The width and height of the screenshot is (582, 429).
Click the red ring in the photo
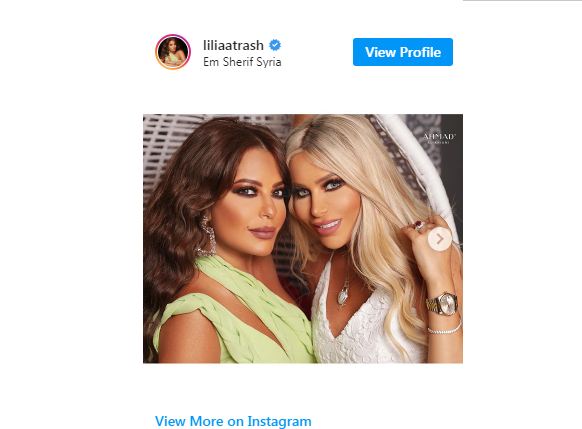418,225
